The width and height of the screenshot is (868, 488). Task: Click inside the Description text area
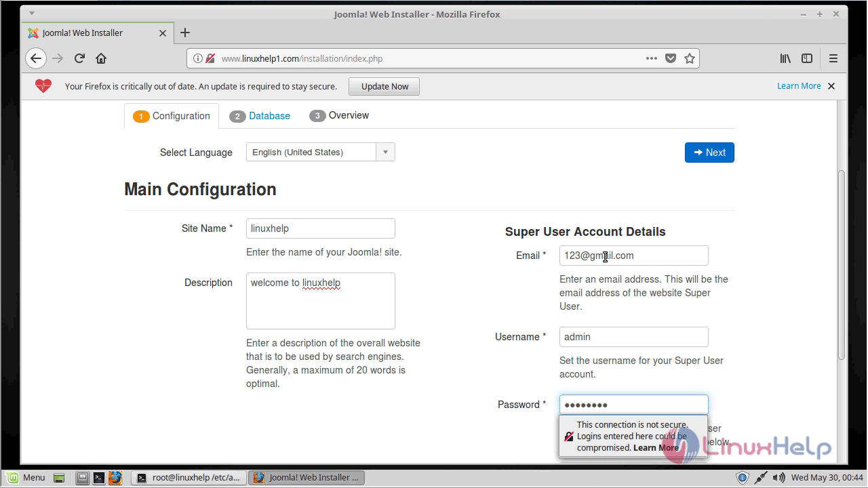pyautogui.click(x=320, y=301)
